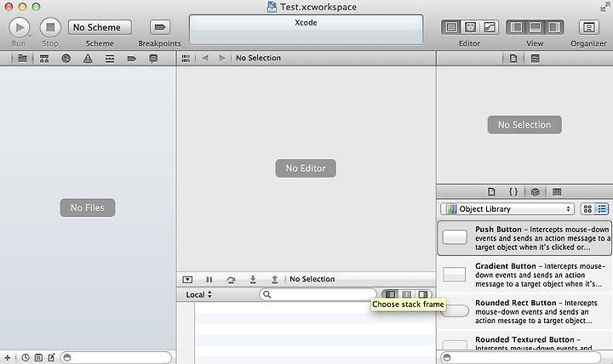
Task: Enter full screen mode
Action: 605,7
